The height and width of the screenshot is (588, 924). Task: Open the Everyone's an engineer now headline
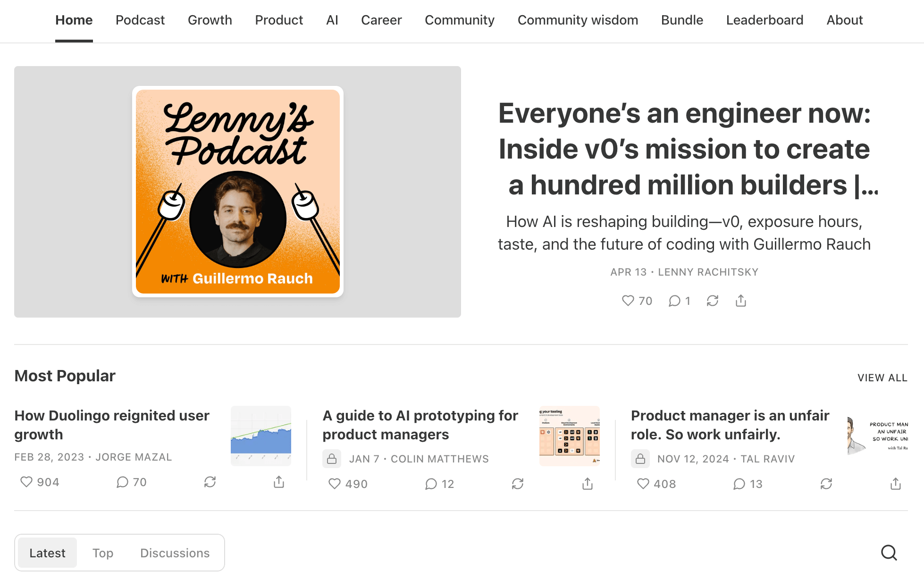[x=684, y=149]
